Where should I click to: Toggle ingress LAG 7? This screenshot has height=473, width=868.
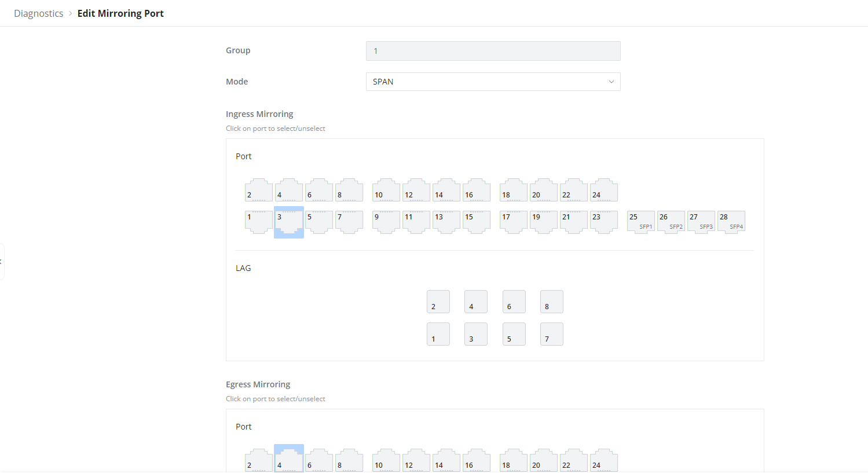(x=552, y=334)
